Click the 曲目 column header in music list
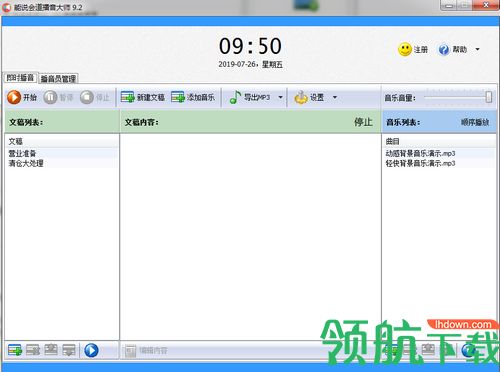 439,141
